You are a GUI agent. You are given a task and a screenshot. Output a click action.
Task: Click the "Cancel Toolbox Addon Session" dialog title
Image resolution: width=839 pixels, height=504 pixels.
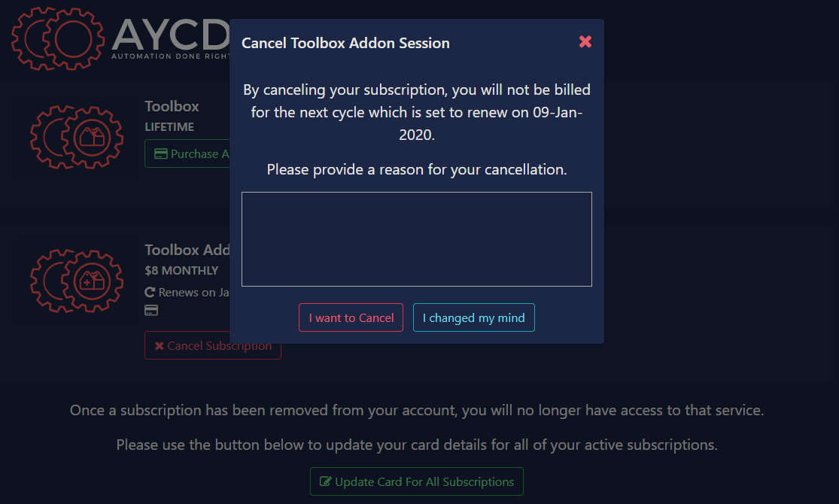point(345,43)
